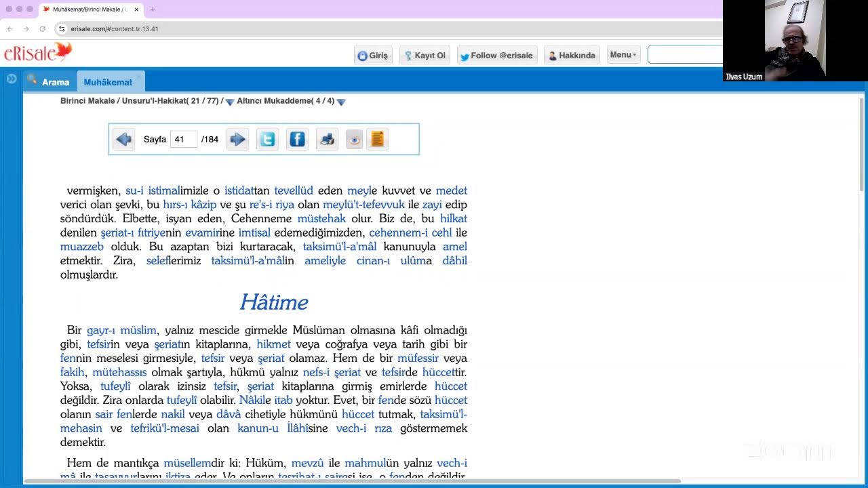Open a new browser tab
Screen dimensions: 868x488
click(153, 9)
